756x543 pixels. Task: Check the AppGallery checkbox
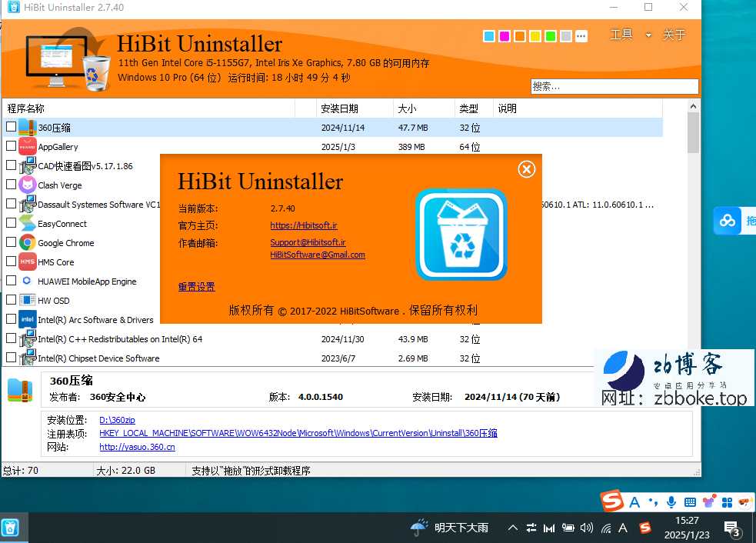tap(11, 145)
